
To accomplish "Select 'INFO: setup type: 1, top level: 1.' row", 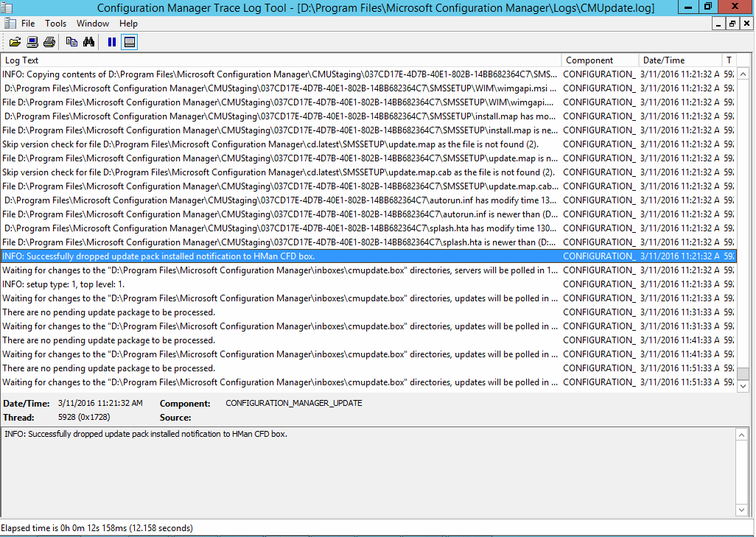I will [368, 284].
